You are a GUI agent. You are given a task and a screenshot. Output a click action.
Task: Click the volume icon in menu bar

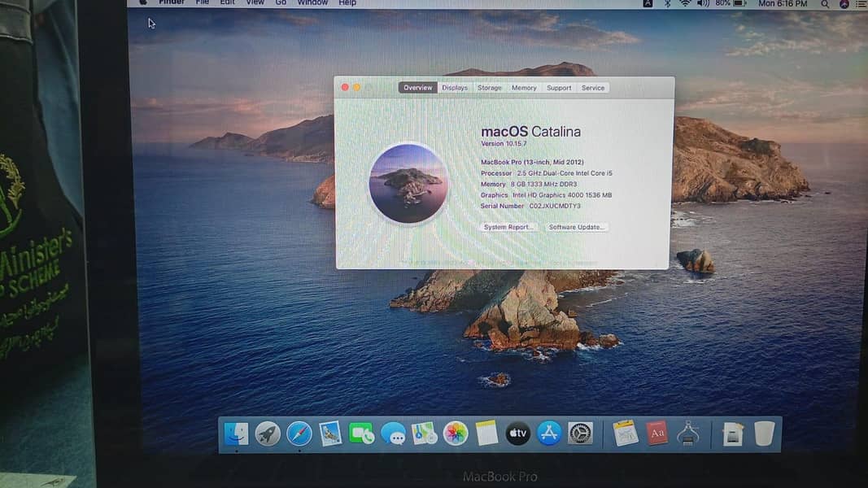703,3
